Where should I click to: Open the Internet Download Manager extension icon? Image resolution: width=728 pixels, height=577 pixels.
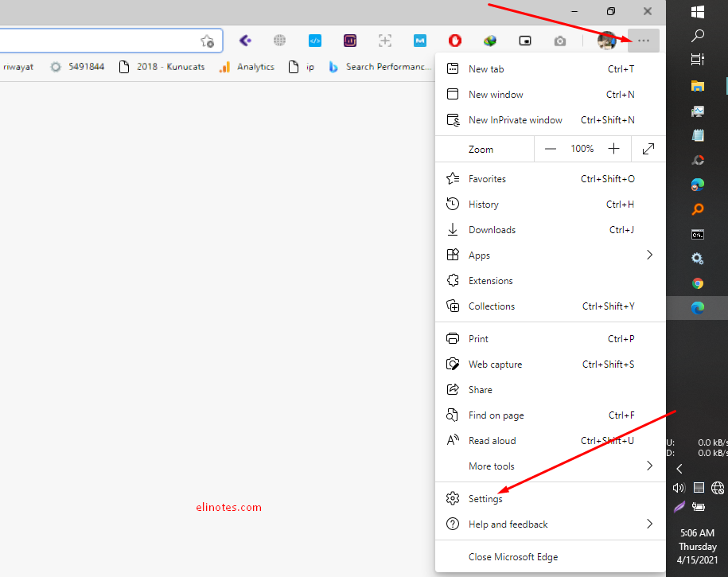pyautogui.click(x=489, y=41)
